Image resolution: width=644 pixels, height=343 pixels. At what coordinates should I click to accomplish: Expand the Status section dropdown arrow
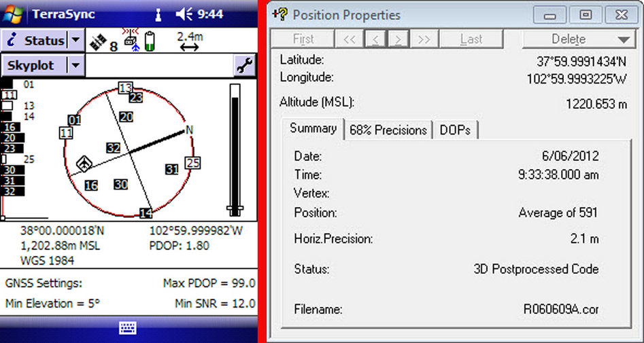(75, 41)
